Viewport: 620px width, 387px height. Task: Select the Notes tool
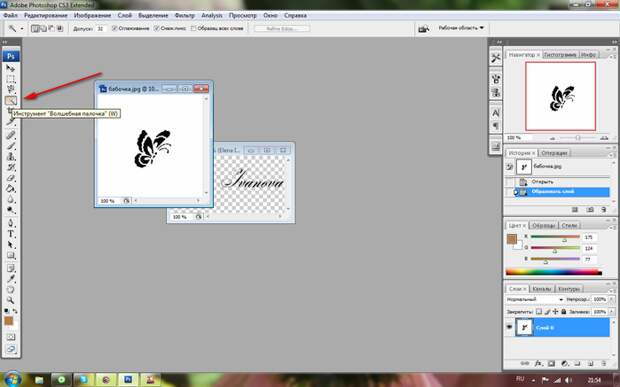tap(10, 268)
